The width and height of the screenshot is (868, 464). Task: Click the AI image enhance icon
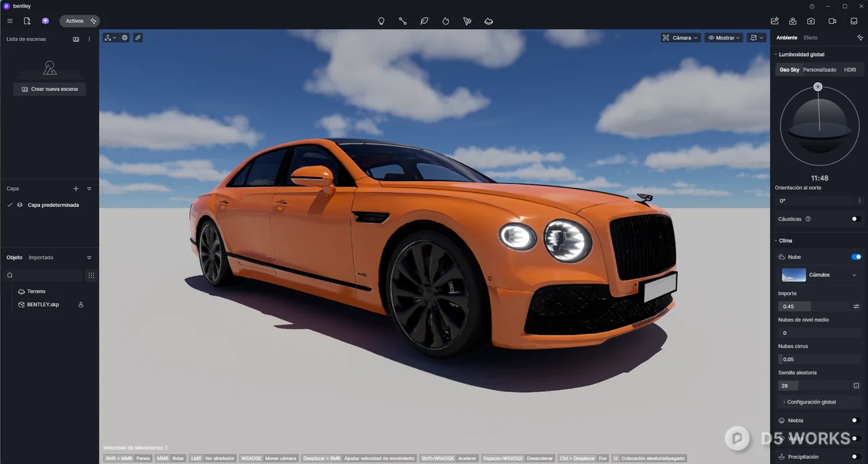[775, 21]
